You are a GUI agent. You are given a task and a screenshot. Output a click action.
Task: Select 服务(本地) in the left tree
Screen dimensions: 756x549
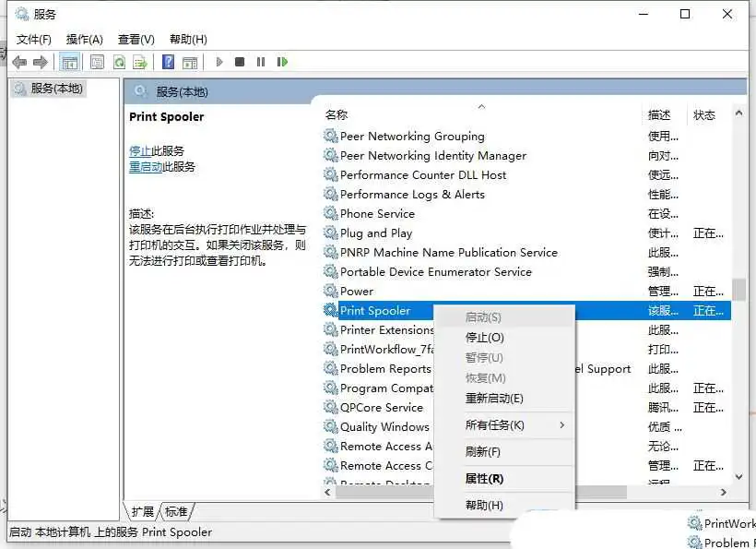56,89
